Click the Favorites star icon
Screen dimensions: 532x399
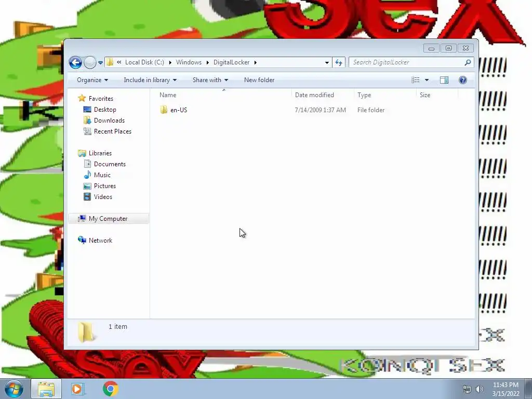82,98
